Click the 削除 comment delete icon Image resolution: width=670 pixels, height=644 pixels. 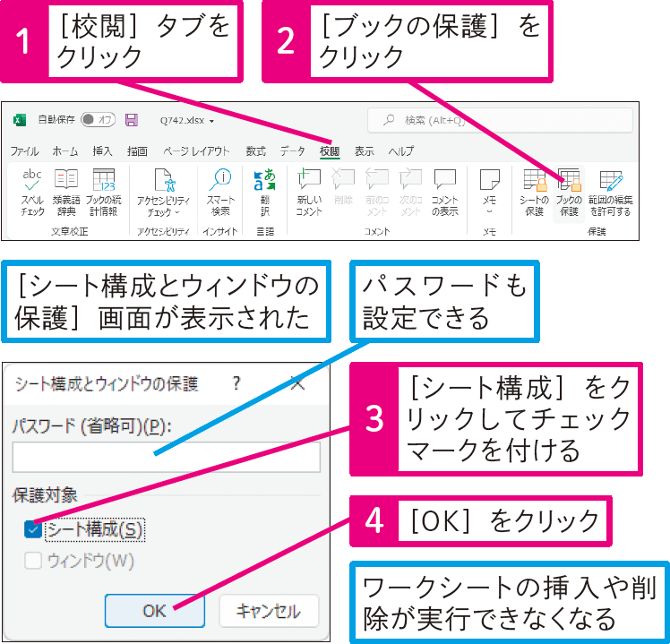[x=343, y=187]
